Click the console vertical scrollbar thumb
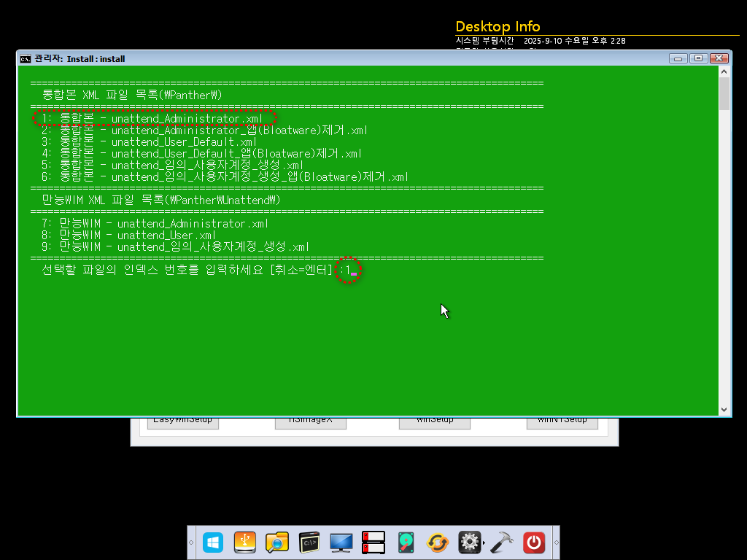The width and height of the screenshot is (747, 560). tap(724, 94)
